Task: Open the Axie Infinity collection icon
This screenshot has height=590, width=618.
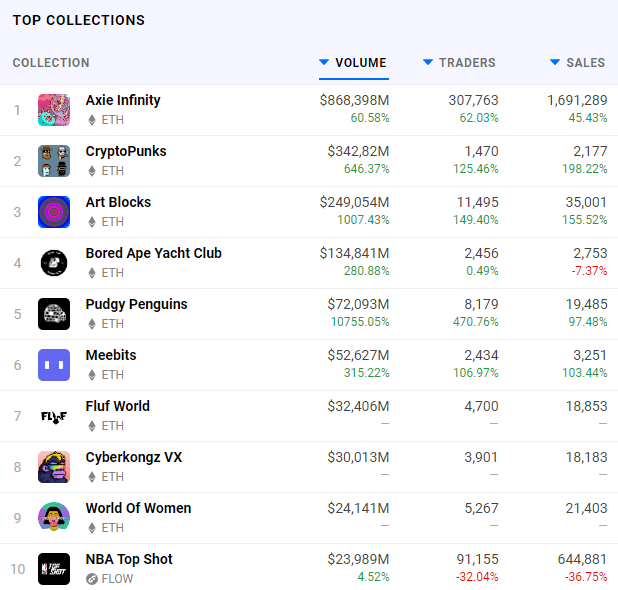Action: point(54,110)
